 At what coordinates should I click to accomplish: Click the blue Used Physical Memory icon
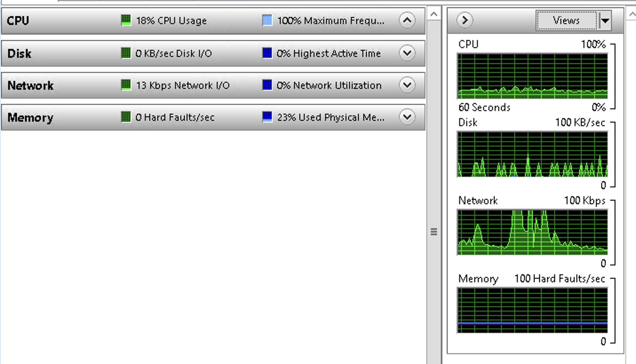point(267,117)
